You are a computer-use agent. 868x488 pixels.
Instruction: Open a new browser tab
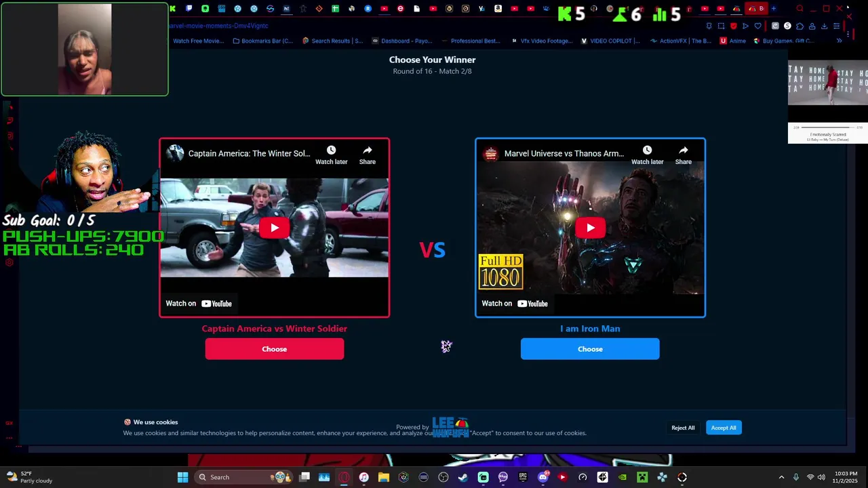774,9
